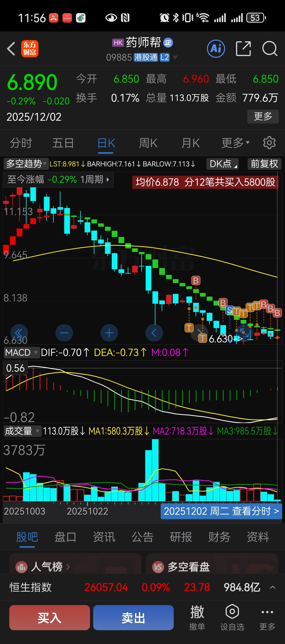The width and height of the screenshot is (285, 644).
Task: Open the 多空趋势 indicator dropdown
Action: click(x=26, y=164)
